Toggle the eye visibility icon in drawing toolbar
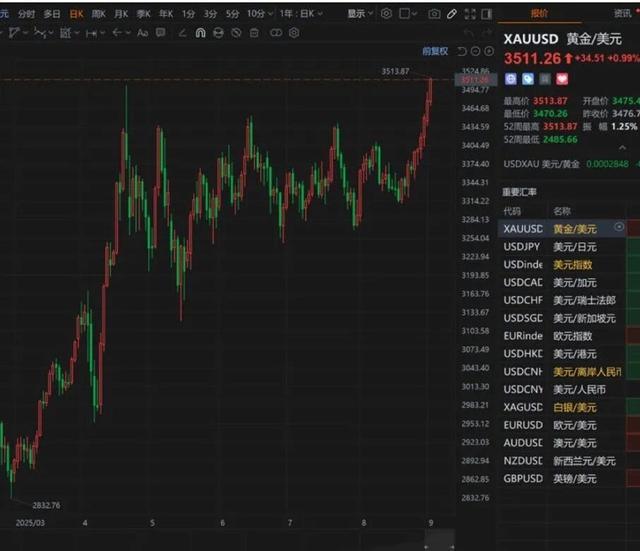The image size is (640, 551). [237, 32]
